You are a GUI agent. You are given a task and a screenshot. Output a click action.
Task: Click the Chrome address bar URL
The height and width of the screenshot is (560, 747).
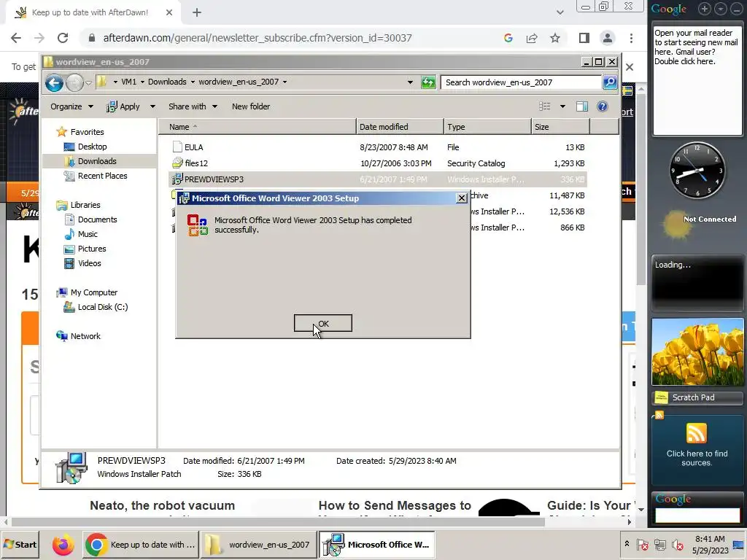point(258,38)
